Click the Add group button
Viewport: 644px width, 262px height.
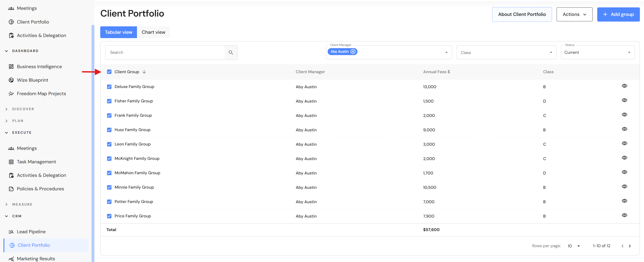click(x=618, y=14)
